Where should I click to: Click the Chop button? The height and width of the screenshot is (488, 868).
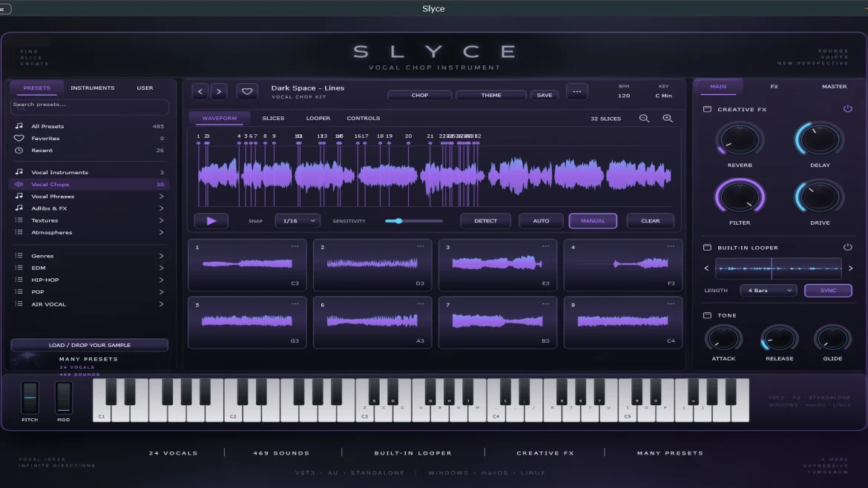pos(420,95)
